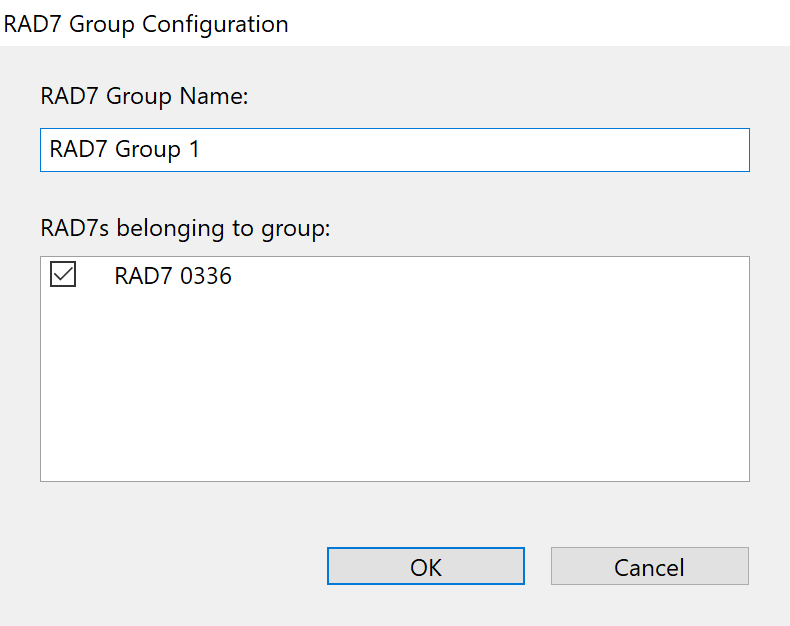Click the 'RAD7 Group 1' text
790x626 pixels.
124,150
